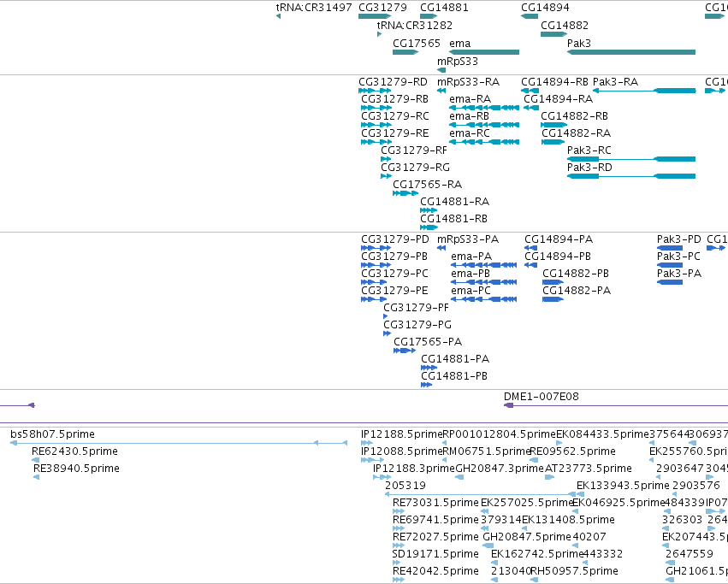This screenshot has width=728, height=584.
Task: Select EST RE73031.5prime
Action: pyautogui.click(x=435, y=504)
